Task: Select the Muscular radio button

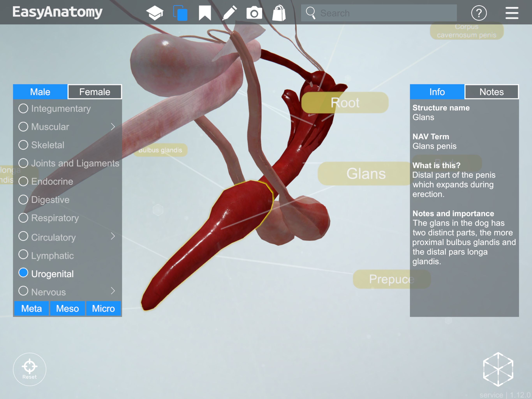Action: tap(23, 127)
